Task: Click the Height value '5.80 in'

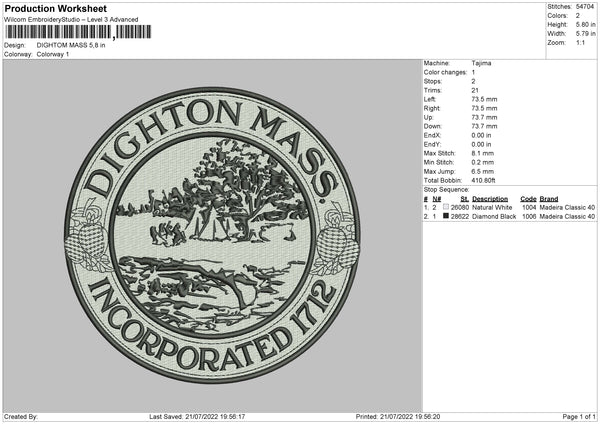Action: [585, 24]
